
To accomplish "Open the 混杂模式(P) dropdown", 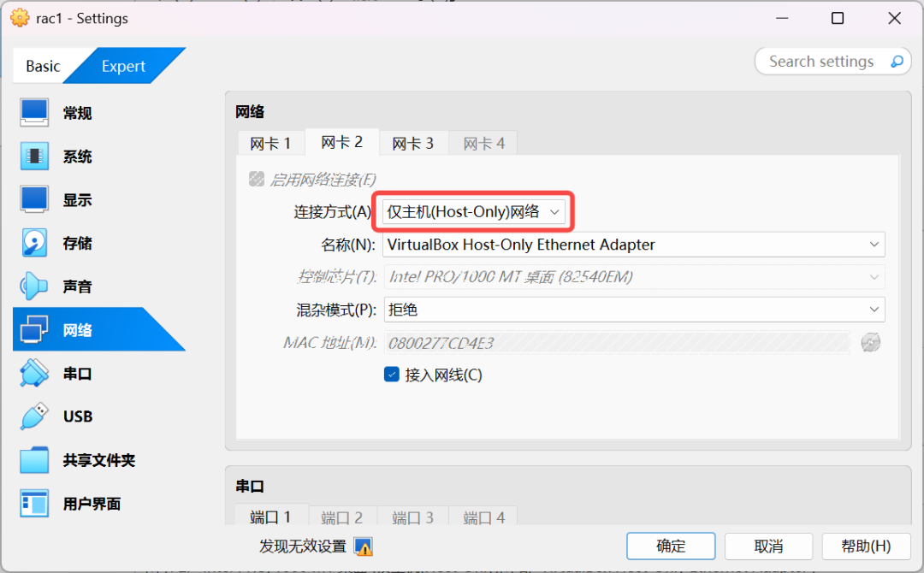I will [x=634, y=310].
